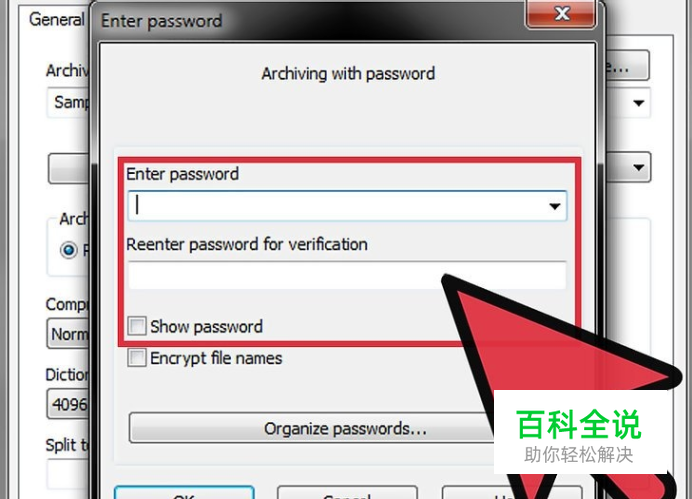Click the Enter password title bar
The width and height of the screenshot is (692, 499).
click(308, 20)
